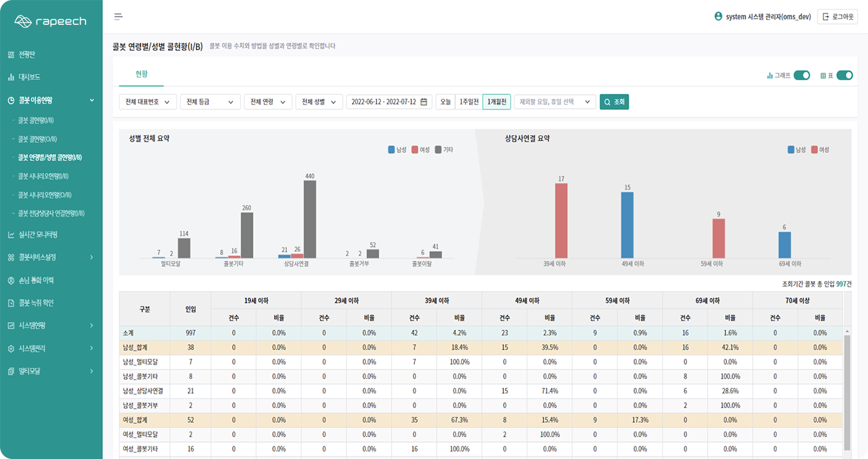Click the rapeech logo
The height and width of the screenshot is (459, 868).
(50, 22)
